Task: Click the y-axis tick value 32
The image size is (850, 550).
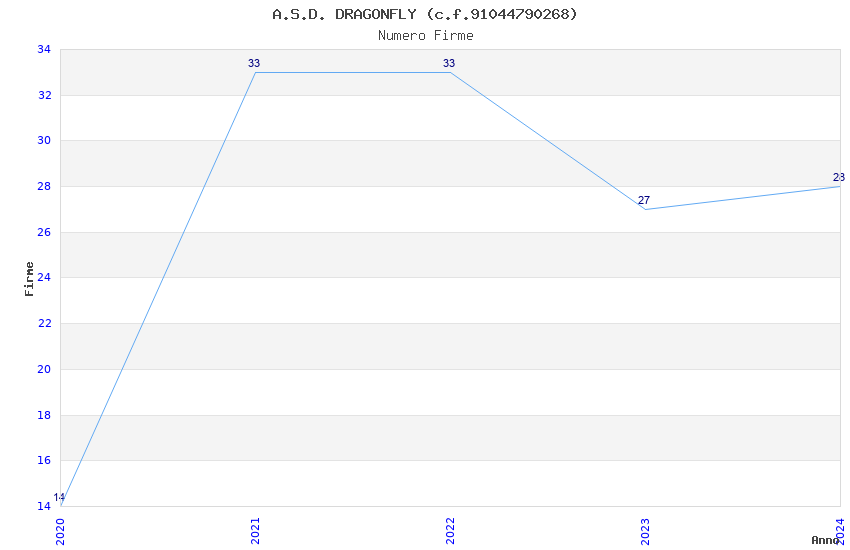Action: pyautogui.click(x=44, y=95)
